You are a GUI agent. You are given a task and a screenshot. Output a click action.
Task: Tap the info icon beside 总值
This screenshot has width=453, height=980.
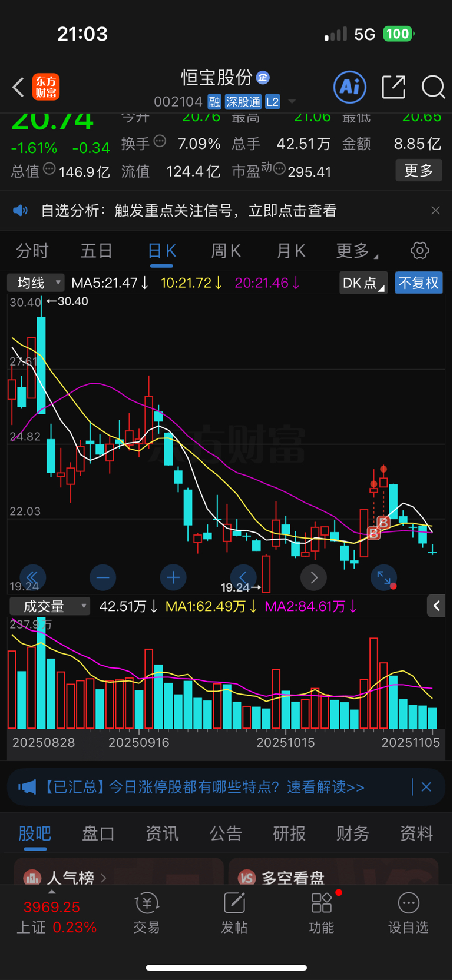click(x=49, y=169)
